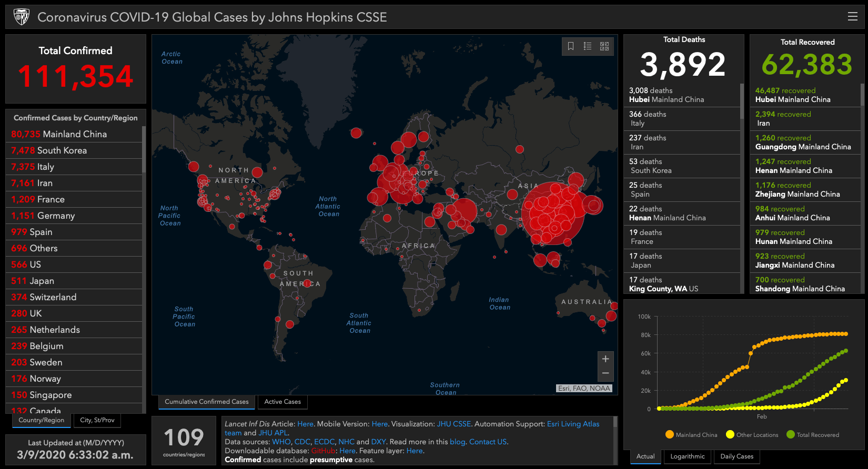The width and height of the screenshot is (868, 469).
Task: Select Mainland China in country list
Action: click(x=74, y=134)
